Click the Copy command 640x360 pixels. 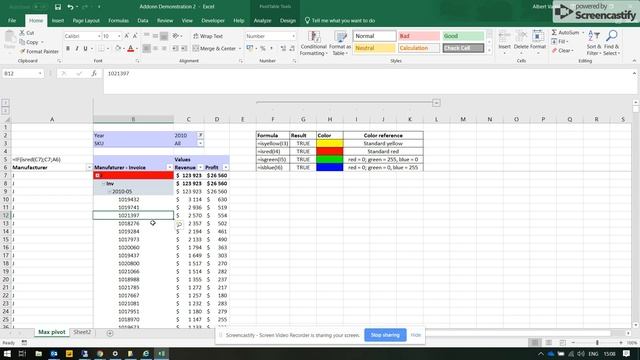tap(29, 42)
